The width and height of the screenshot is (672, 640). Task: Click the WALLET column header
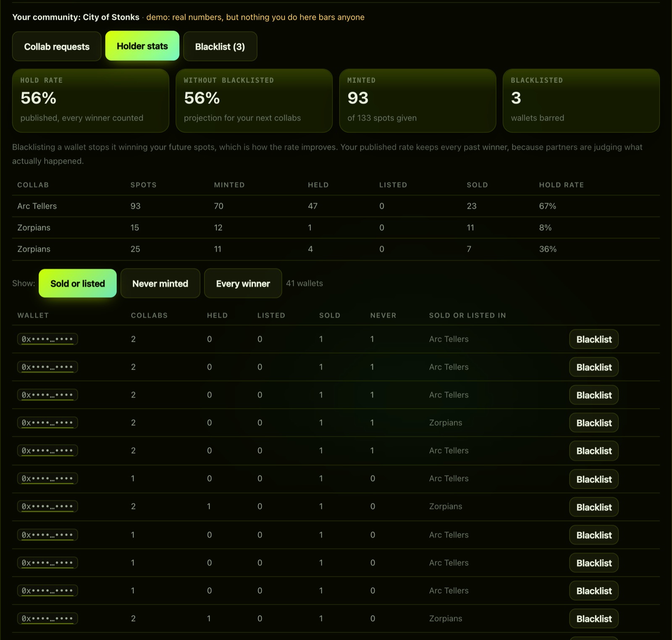33,315
